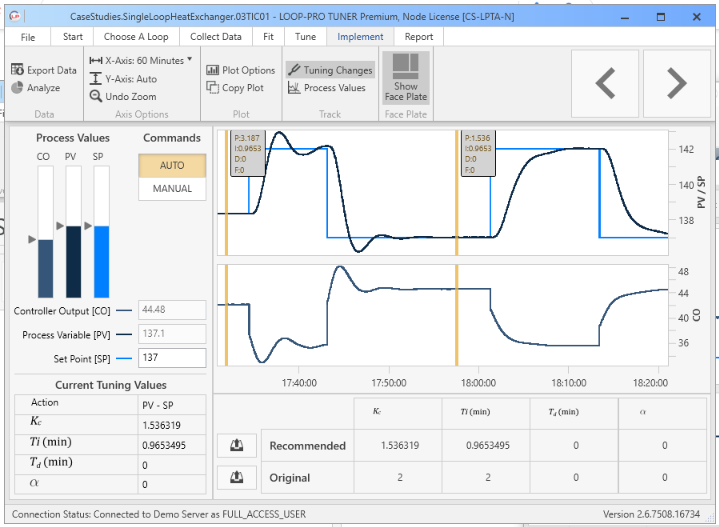Click the second tuning change marker P:1.536
This screenshot has height=527, width=719.
pyautogui.click(x=478, y=154)
